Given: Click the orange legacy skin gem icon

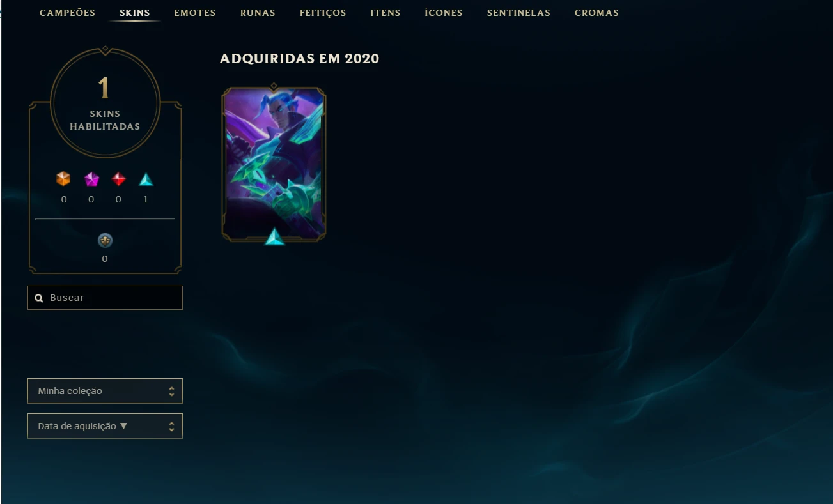Looking at the screenshot, I should [x=63, y=179].
